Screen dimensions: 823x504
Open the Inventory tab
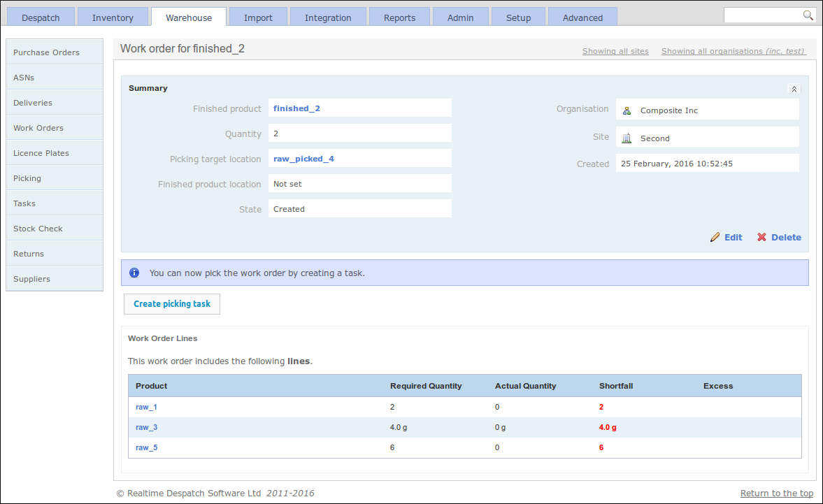click(113, 17)
